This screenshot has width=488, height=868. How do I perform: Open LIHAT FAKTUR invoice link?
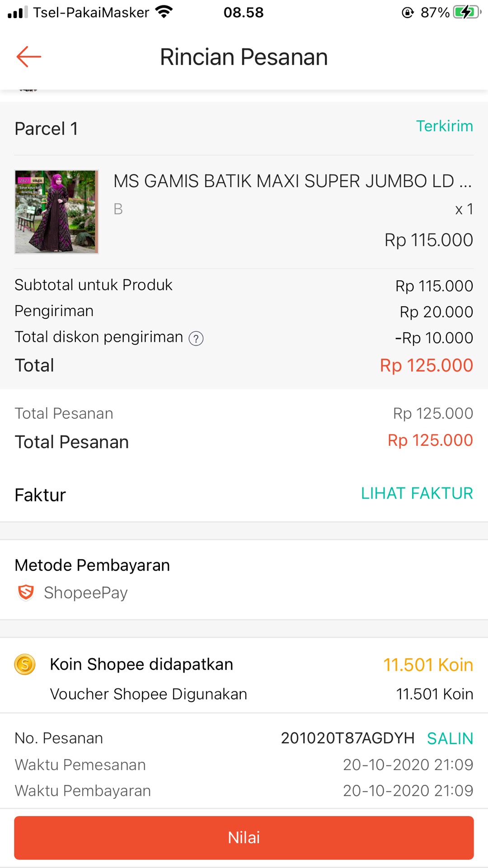417,493
